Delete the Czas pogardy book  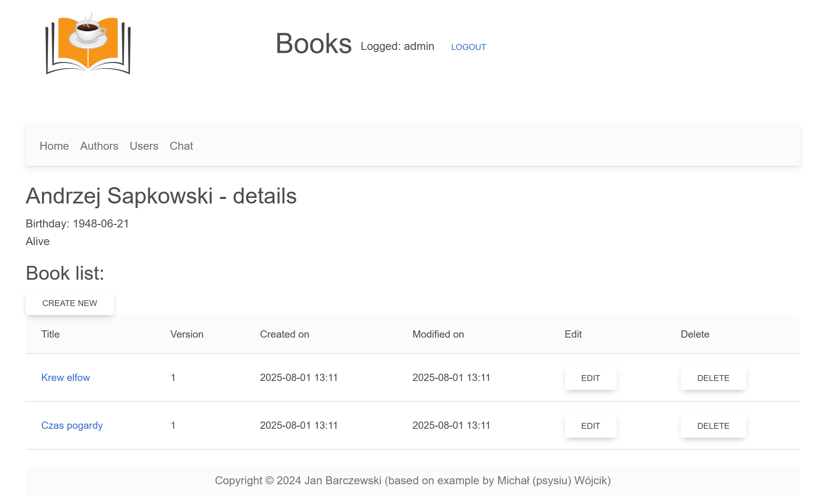713,426
